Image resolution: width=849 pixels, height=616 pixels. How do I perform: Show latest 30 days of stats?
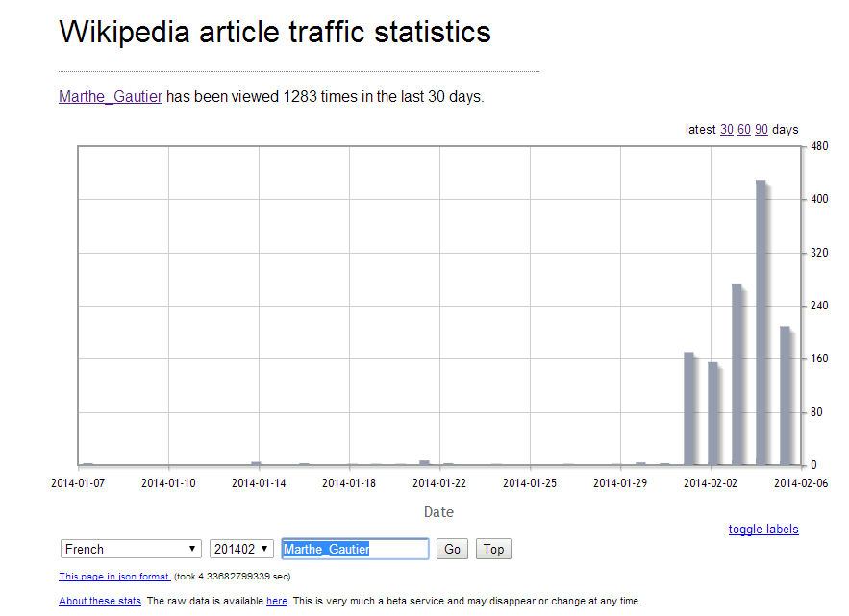727,130
